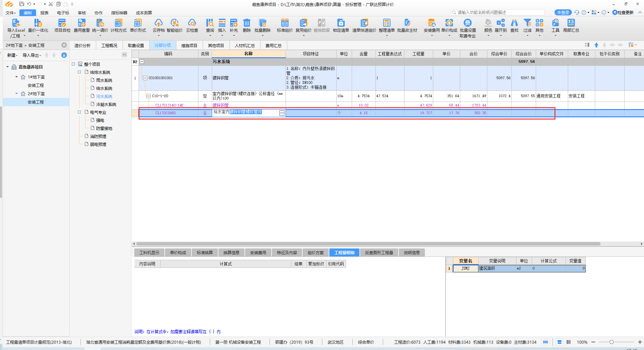
Task: Open the 新建 dropdown
Action: pos(12,55)
